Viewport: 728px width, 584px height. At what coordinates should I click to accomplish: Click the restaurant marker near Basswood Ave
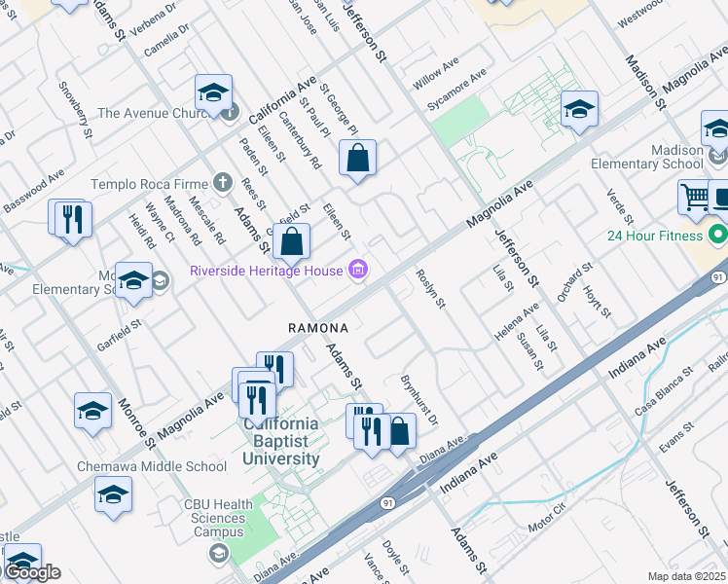click(x=73, y=221)
